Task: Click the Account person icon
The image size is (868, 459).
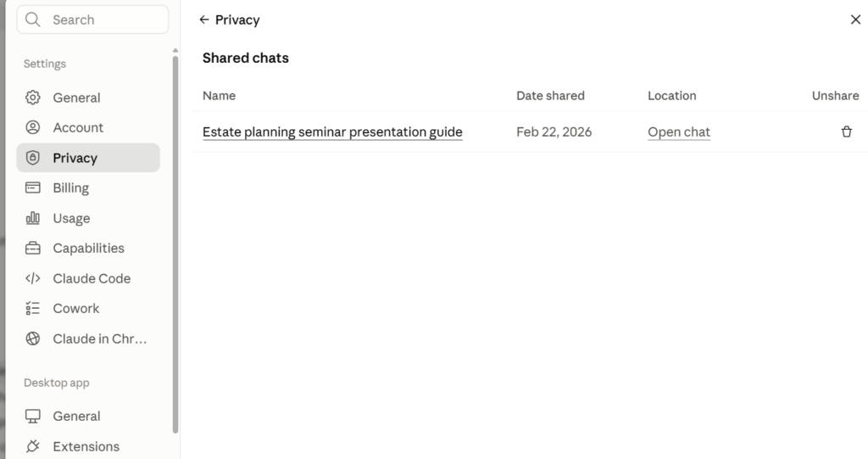Action: tap(33, 127)
